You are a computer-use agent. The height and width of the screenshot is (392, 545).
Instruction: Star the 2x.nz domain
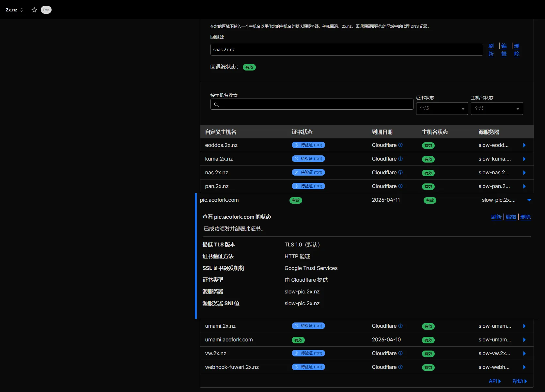pyautogui.click(x=34, y=10)
